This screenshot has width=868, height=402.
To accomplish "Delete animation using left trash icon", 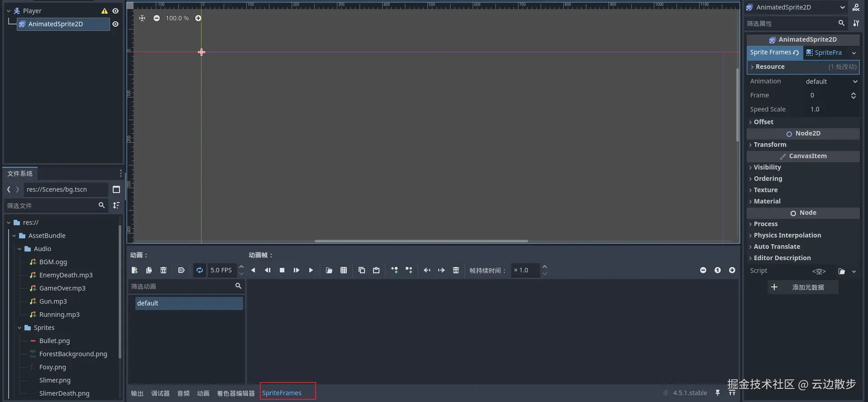I will tap(163, 270).
